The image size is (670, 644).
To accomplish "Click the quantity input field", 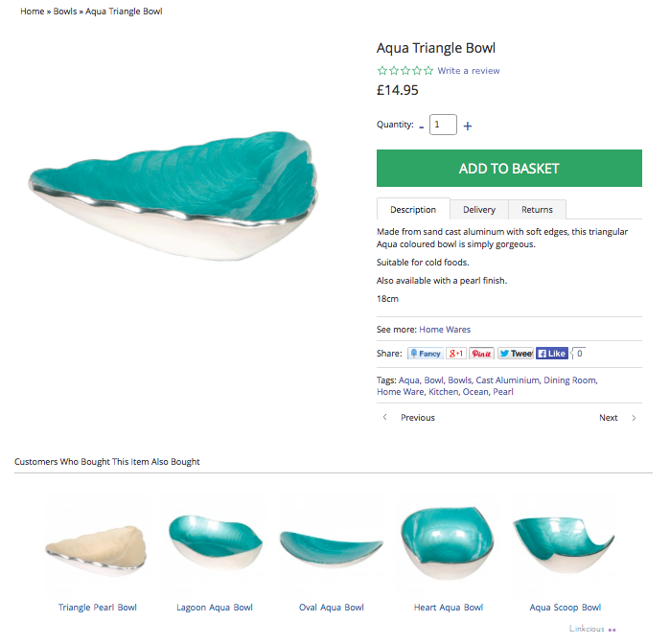I will (443, 125).
